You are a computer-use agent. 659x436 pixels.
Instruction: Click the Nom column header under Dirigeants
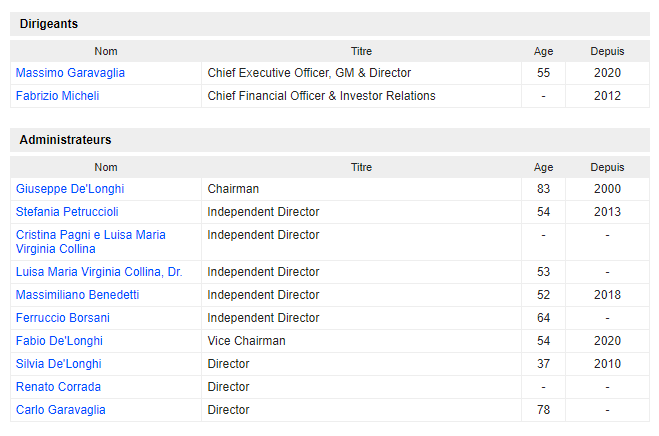pyautogui.click(x=106, y=51)
